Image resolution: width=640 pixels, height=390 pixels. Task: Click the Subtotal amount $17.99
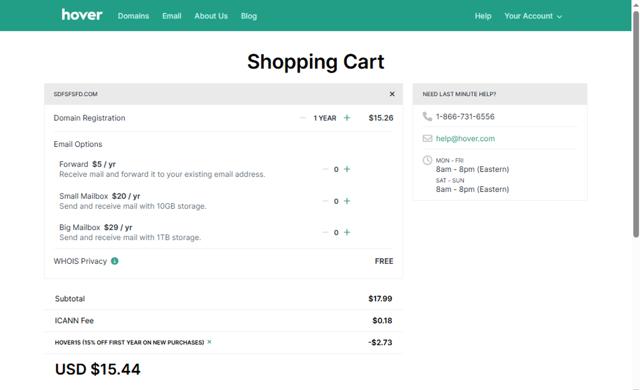point(380,299)
